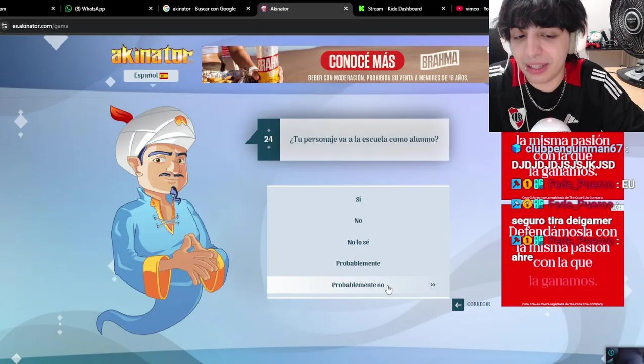Answer "No" to the question
Image resolution: width=644 pixels, height=364 pixels.
click(x=358, y=221)
